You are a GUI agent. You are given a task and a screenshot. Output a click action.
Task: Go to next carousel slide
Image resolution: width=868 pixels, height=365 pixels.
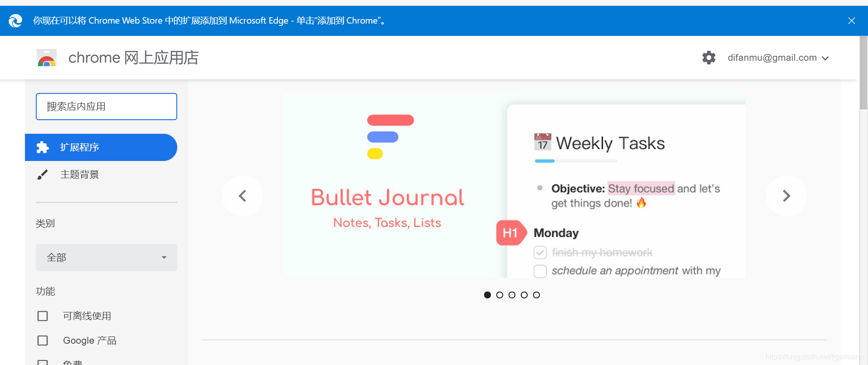(786, 196)
